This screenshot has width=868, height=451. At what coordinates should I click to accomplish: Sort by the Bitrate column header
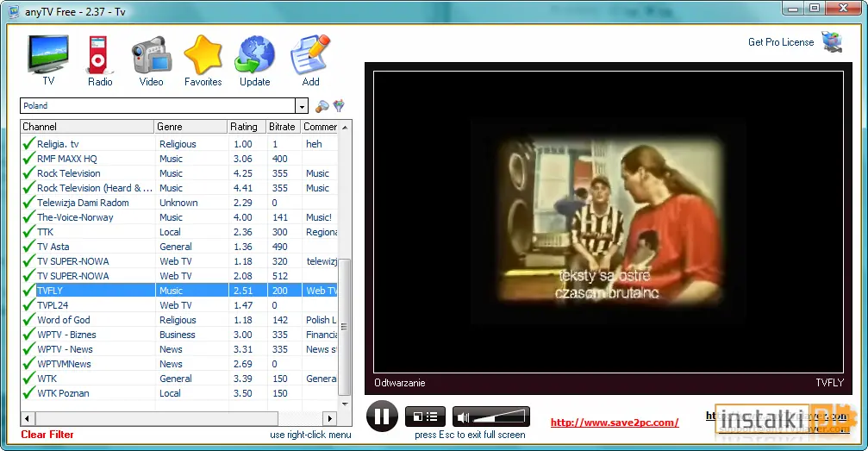(283, 126)
